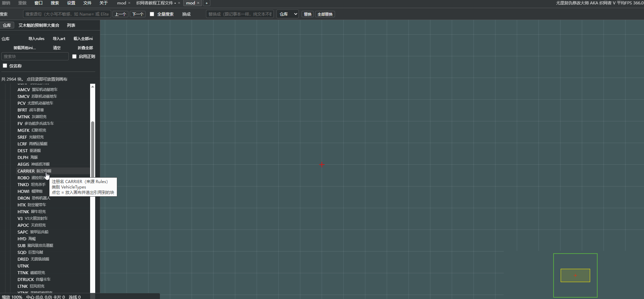Screen dimensions: 644x299
Task: Collapse all blocks with 折叠全部
Action: 85,48
